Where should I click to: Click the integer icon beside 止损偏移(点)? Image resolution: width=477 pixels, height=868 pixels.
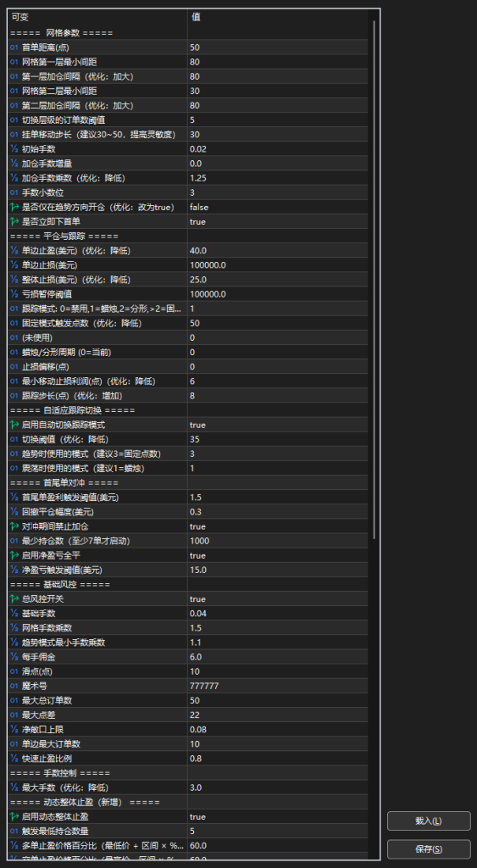click(14, 366)
